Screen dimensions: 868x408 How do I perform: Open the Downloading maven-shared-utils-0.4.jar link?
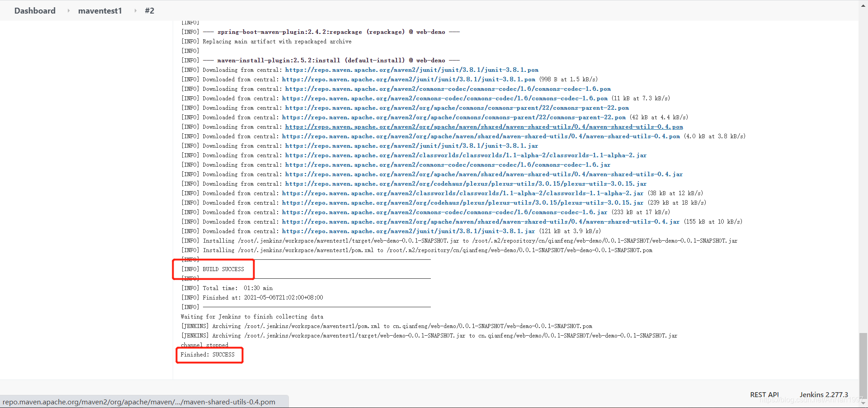[x=484, y=174]
